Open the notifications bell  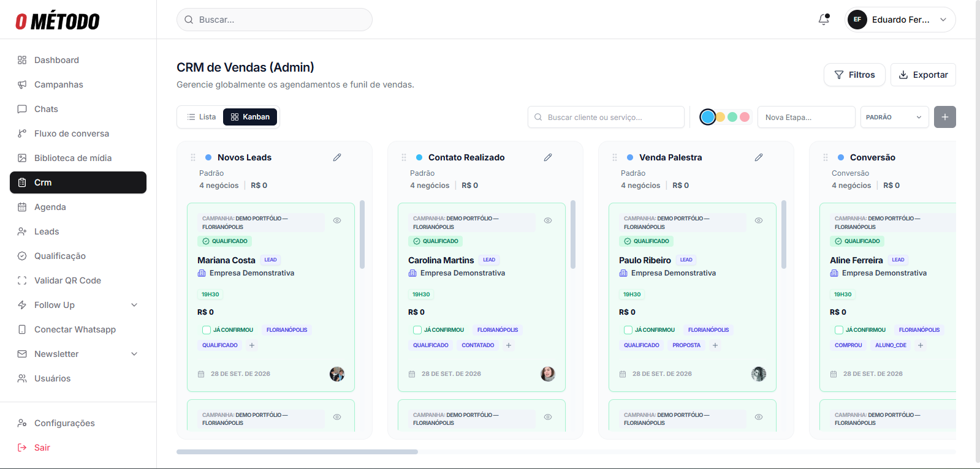(824, 20)
